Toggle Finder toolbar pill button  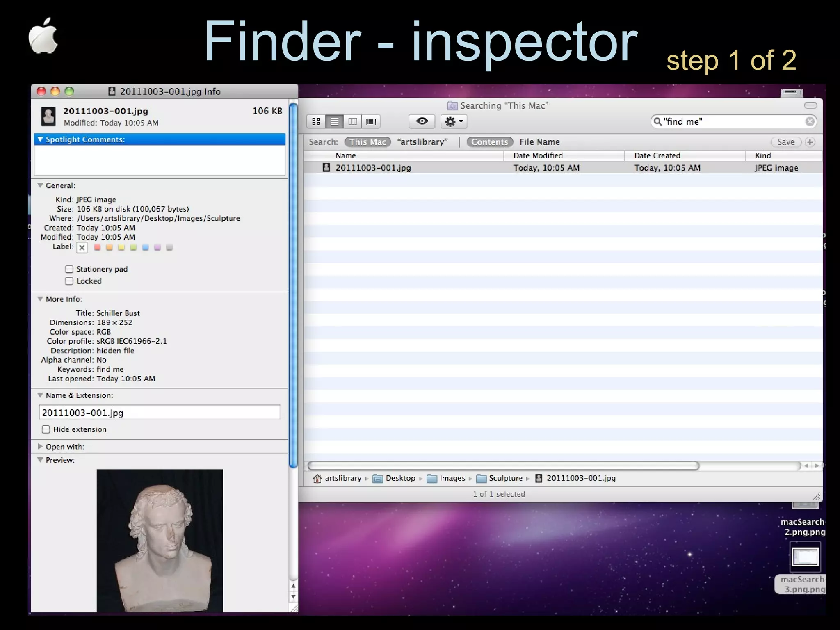(x=810, y=105)
